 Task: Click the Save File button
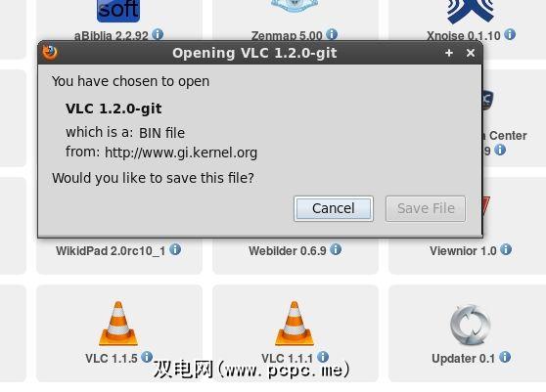click(x=426, y=208)
